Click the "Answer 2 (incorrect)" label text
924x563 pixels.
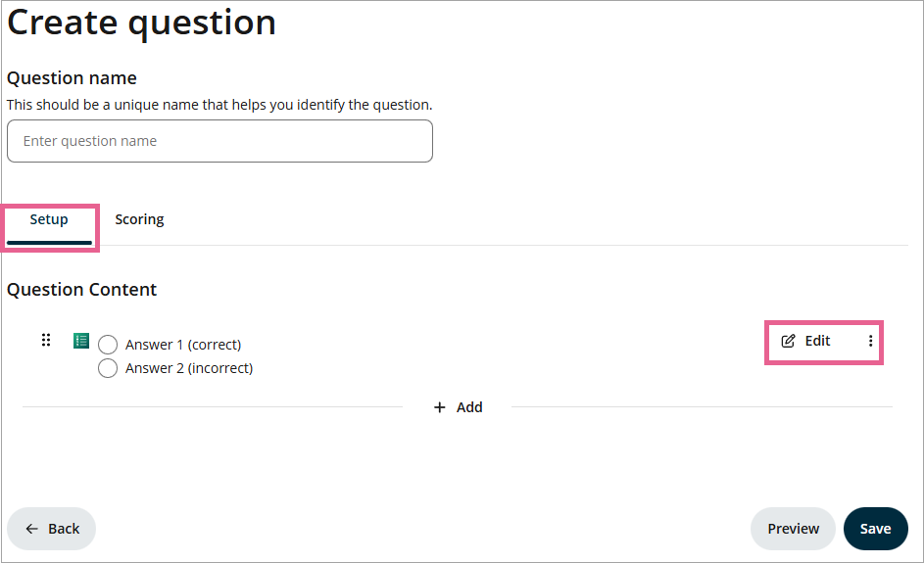(189, 368)
